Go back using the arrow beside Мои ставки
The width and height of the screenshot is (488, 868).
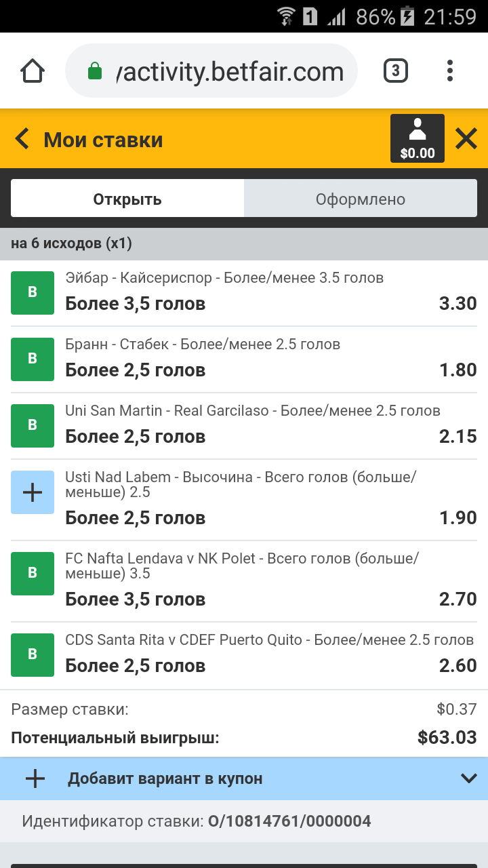pos(22,140)
